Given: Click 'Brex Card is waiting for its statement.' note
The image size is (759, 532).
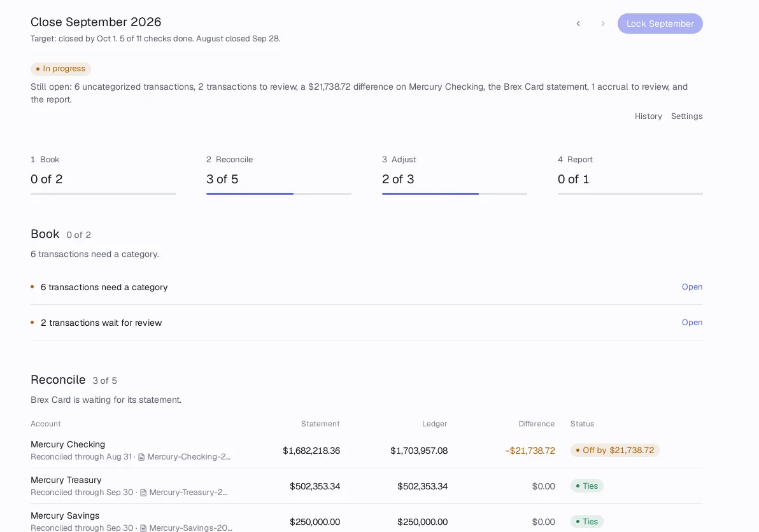Looking at the screenshot, I should (x=106, y=400).
